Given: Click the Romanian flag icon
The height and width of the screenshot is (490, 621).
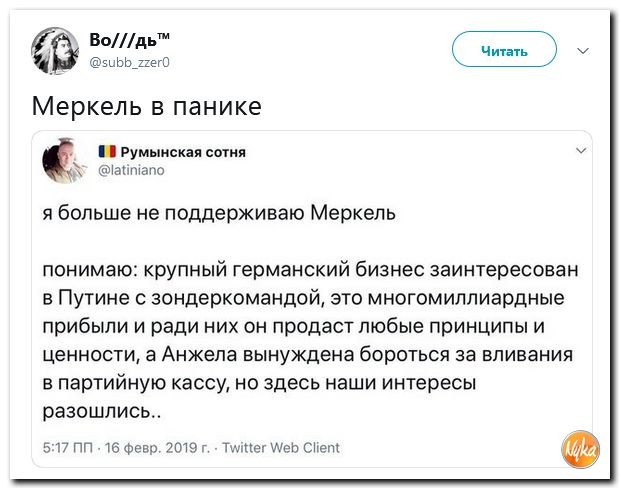Looking at the screenshot, I should click(x=107, y=151).
